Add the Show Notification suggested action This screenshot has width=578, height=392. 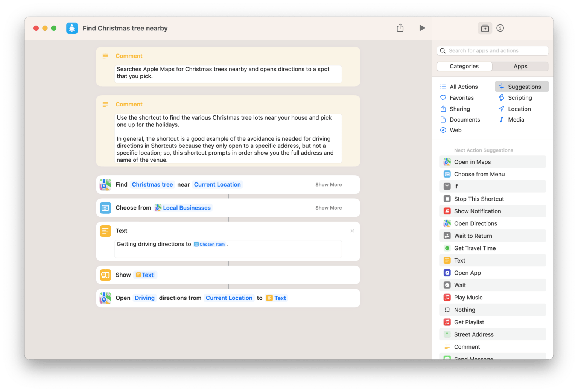(x=477, y=211)
